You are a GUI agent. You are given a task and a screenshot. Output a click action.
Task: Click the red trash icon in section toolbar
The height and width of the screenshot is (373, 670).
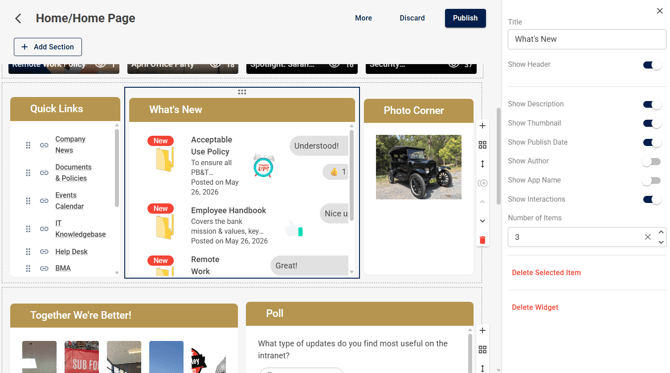482,240
